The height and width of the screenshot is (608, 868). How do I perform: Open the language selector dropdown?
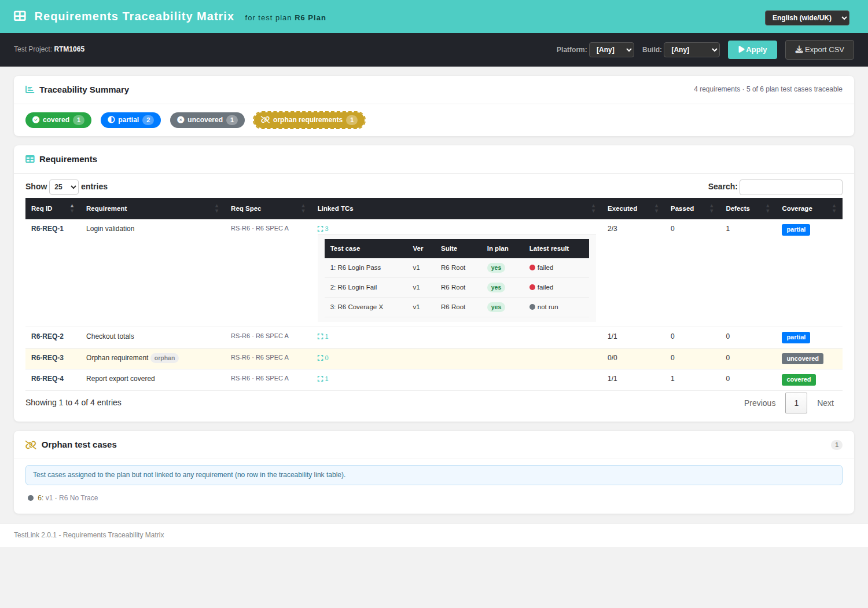coord(807,18)
